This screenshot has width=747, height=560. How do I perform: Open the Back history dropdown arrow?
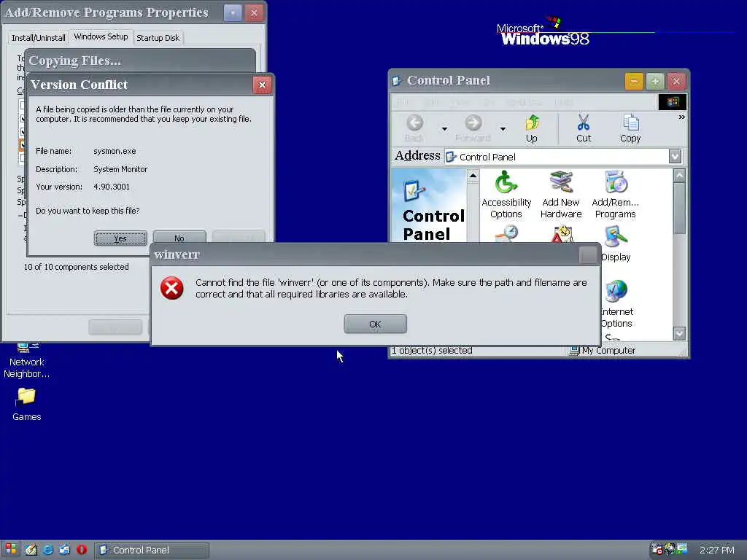(444, 128)
